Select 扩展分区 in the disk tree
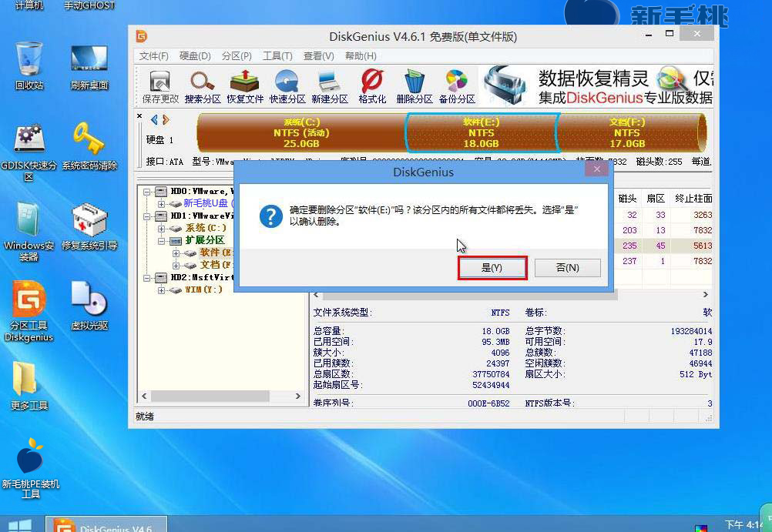Viewport: 772px width, 532px height. (x=205, y=240)
